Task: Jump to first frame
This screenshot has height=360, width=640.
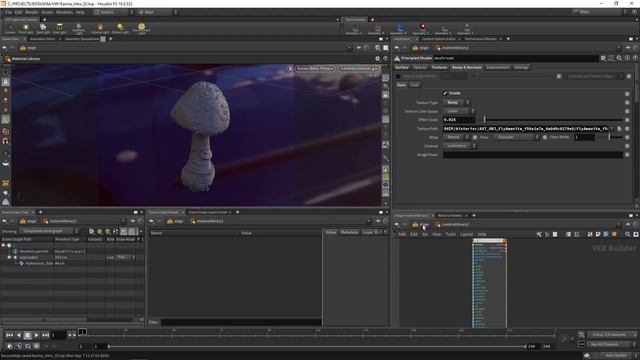Action: (9, 335)
